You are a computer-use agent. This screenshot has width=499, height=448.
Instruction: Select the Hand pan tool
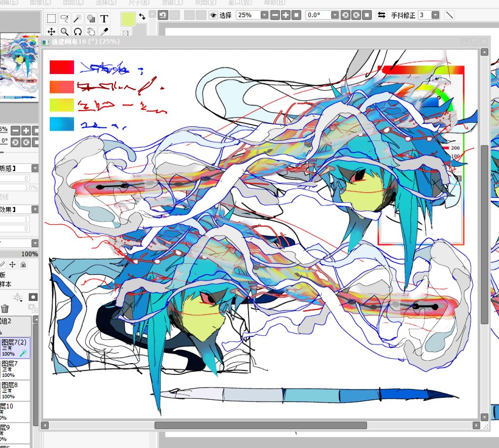pos(91,32)
